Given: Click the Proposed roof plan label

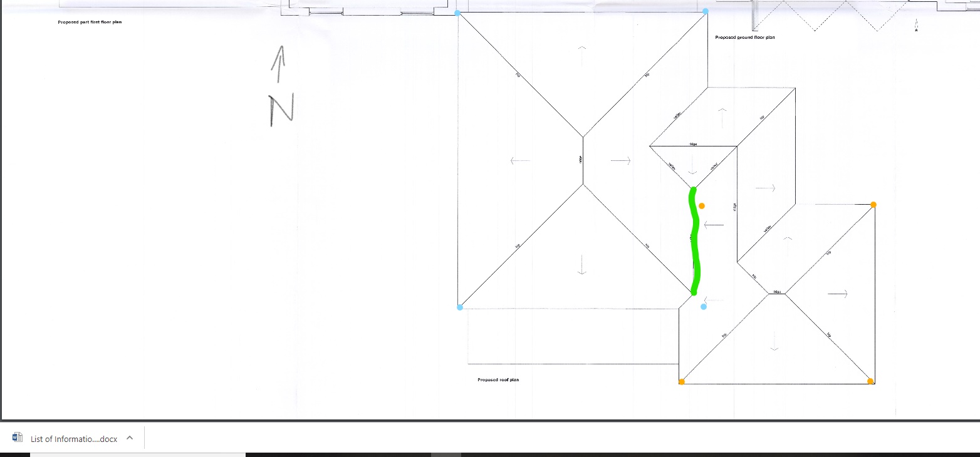Looking at the screenshot, I should point(498,380).
